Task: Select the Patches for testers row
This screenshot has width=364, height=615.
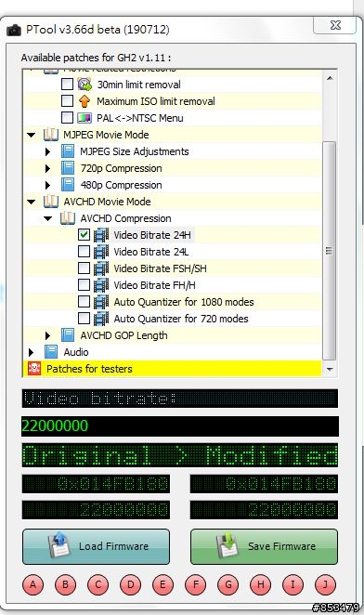Action: click(173, 369)
